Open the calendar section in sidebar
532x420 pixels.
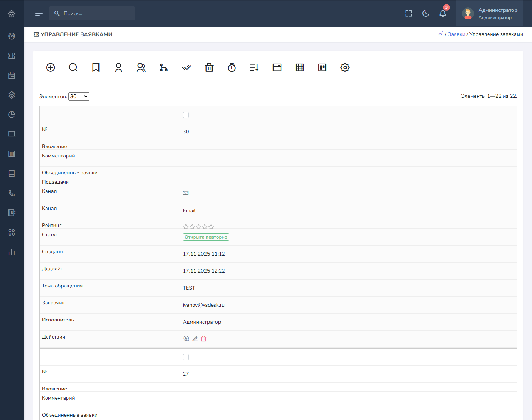click(12, 76)
